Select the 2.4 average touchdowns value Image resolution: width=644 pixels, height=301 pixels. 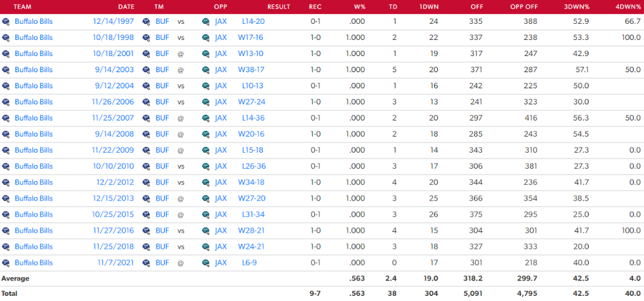click(392, 278)
